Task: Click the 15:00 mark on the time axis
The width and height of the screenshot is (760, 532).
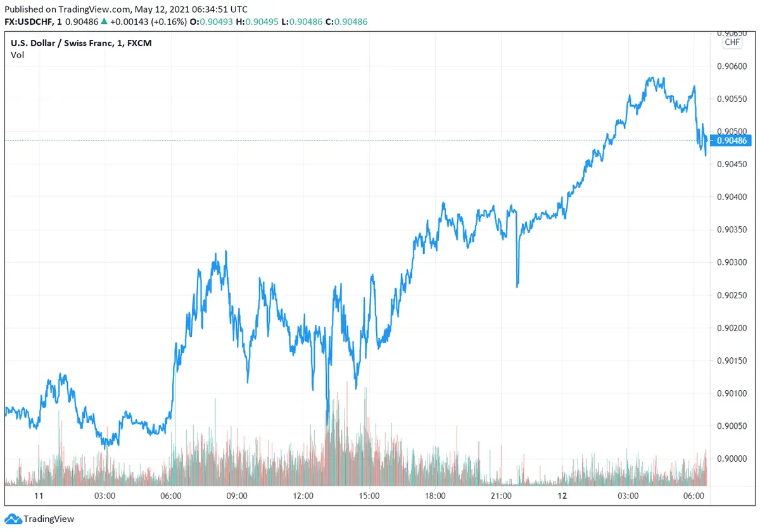Action: 369,496
